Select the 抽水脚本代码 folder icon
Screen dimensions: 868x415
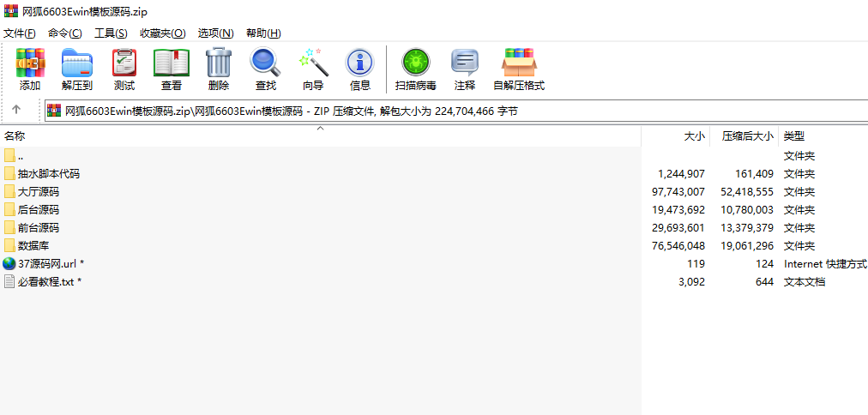(x=9, y=174)
